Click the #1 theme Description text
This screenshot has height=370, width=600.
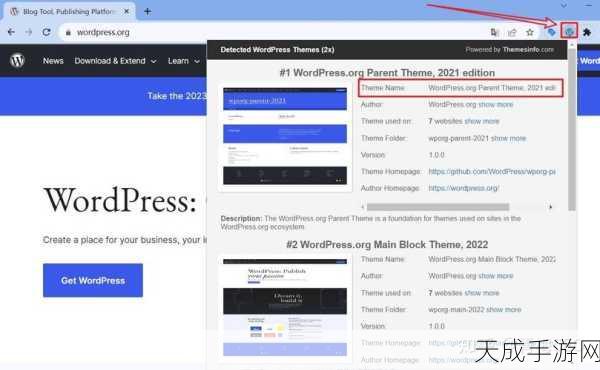[x=370, y=223]
